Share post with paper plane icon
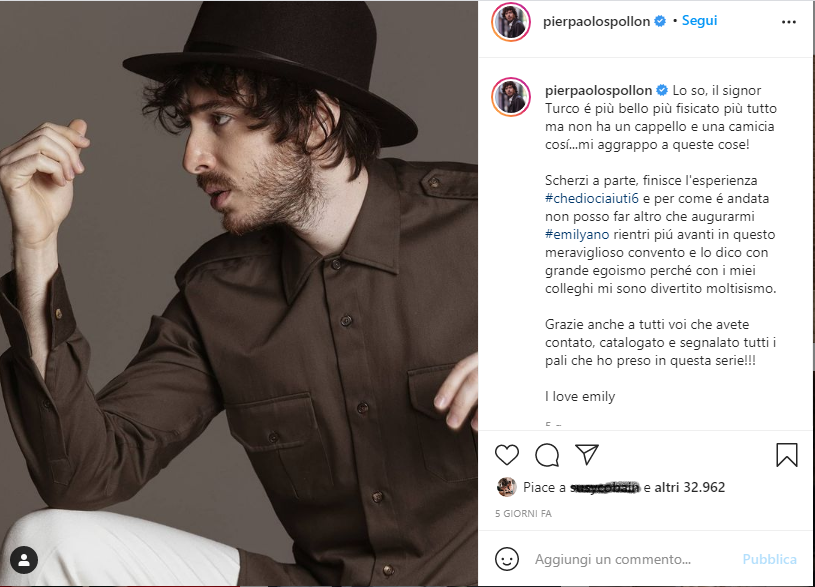 coord(587,454)
